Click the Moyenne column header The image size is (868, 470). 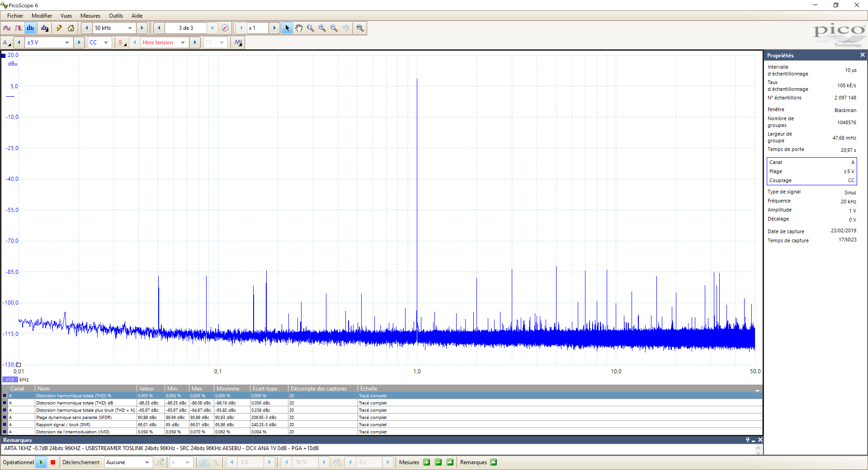232,389
